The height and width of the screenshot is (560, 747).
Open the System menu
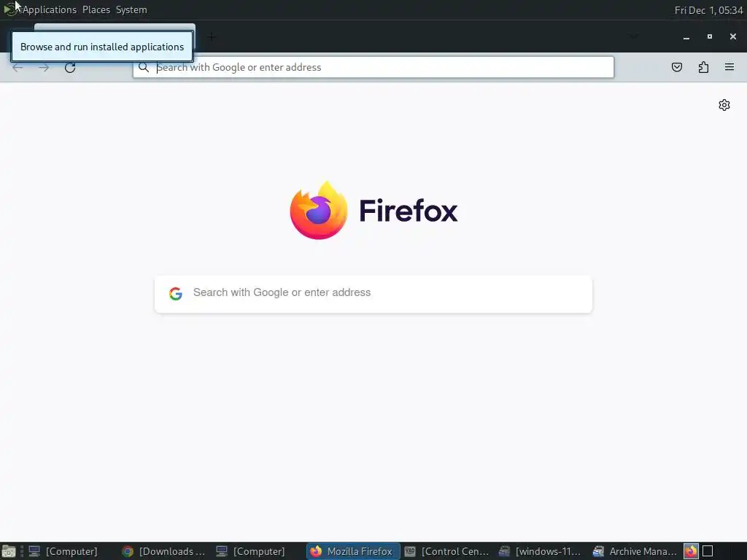131,9
